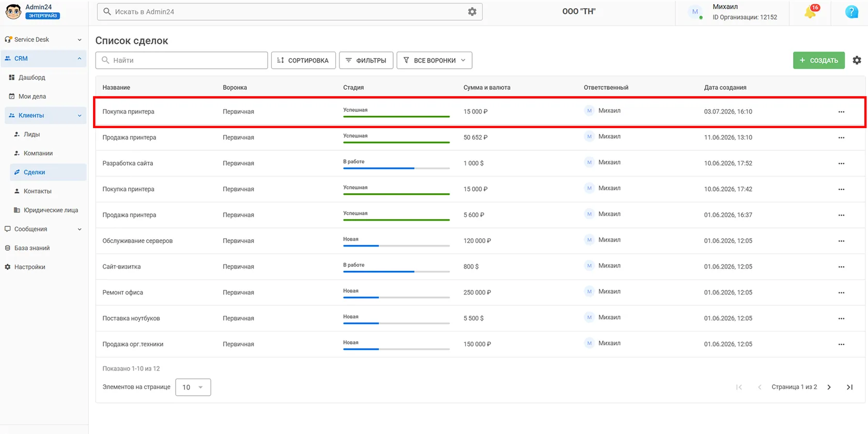The image size is (868, 434).
Task: Click the Искать в Admin24 search field
Action: (x=289, y=11)
